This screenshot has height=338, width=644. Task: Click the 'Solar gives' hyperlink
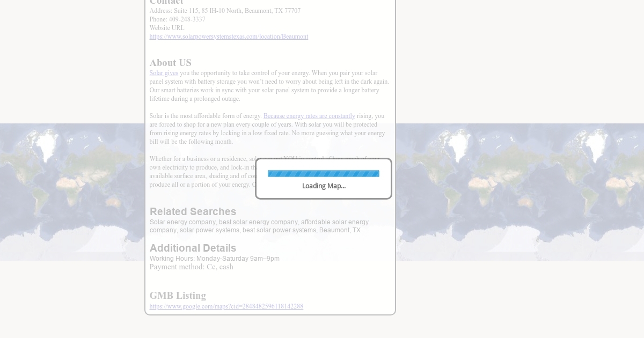pos(164,73)
